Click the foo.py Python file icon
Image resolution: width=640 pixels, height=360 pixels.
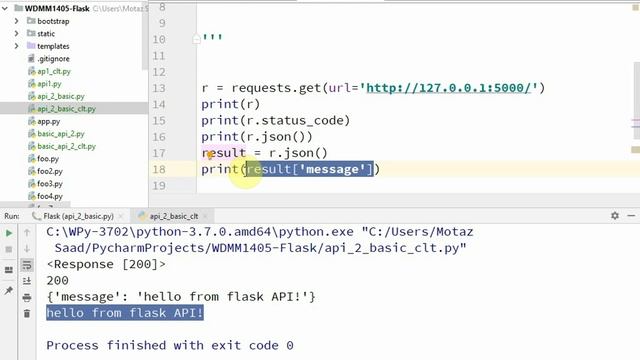[x=31, y=159]
